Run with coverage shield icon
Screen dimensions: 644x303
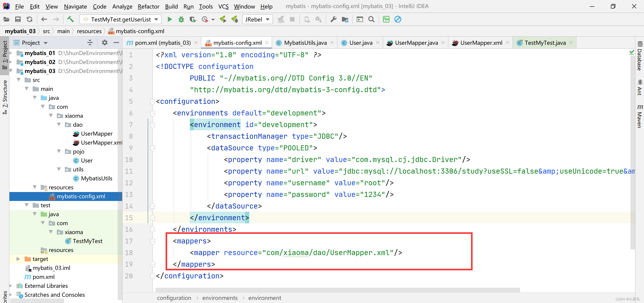193,19
